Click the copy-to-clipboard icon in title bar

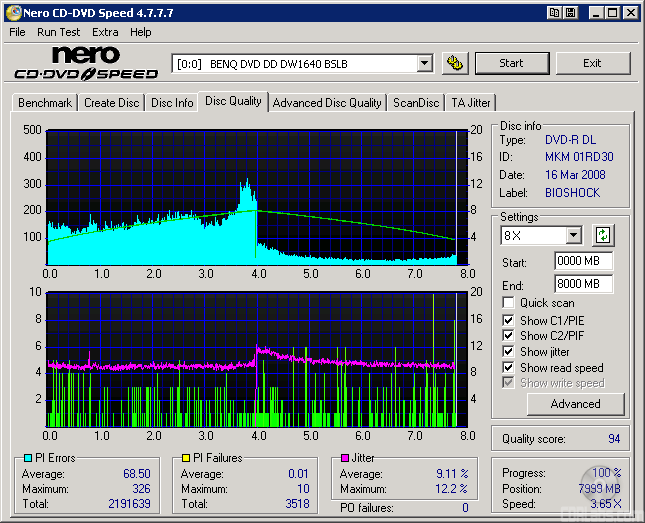(x=553, y=13)
